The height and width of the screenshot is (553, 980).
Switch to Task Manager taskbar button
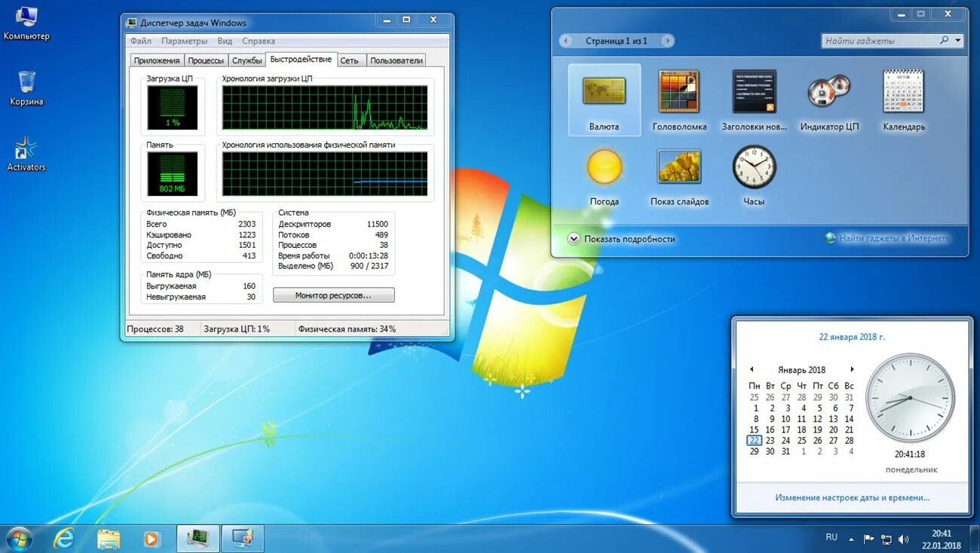coord(198,538)
